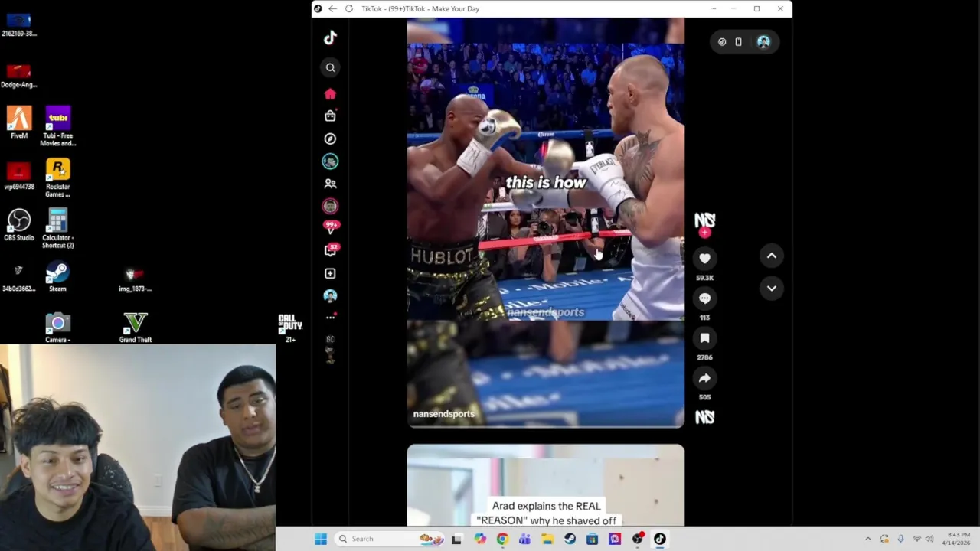Launch Copilot from taskbar

(480, 539)
